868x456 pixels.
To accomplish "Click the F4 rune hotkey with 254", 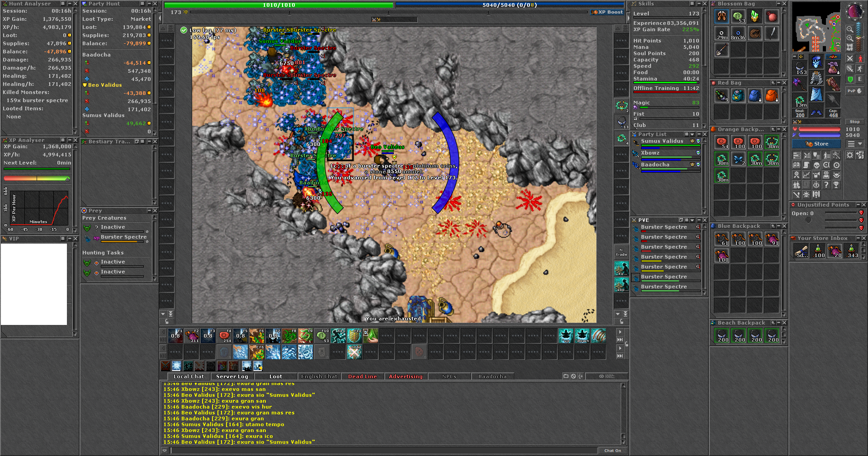I will point(224,336).
